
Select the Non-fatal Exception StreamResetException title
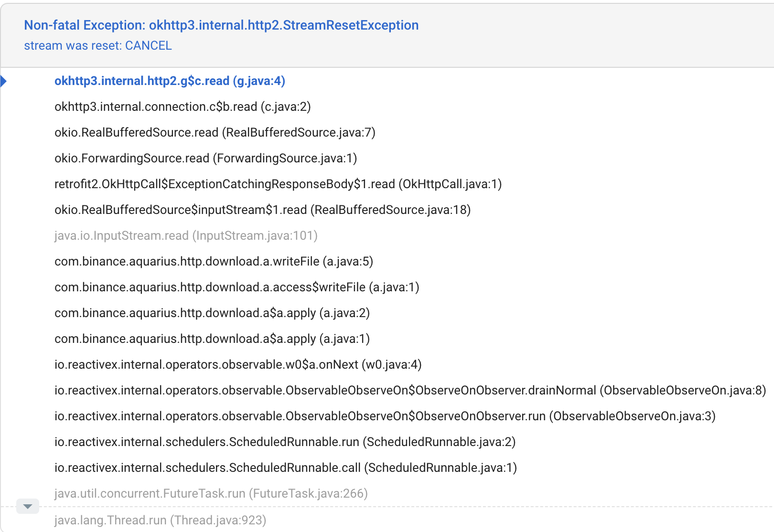click(x=221, y=25)
